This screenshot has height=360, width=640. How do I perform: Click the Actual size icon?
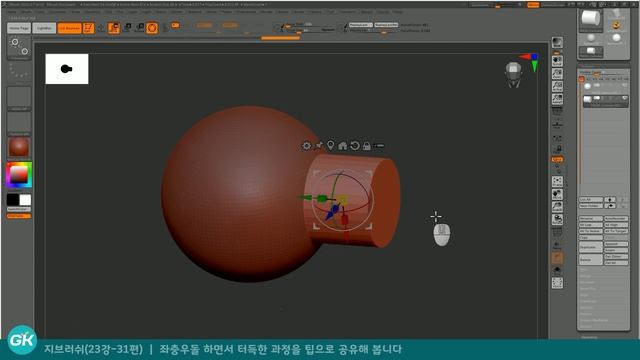557,86
